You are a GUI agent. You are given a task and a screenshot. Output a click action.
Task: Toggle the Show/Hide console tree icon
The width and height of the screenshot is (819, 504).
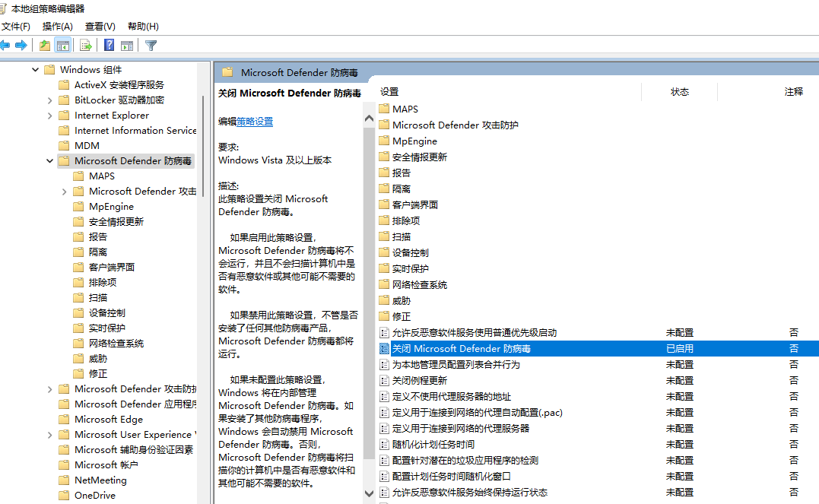point(62,46)
